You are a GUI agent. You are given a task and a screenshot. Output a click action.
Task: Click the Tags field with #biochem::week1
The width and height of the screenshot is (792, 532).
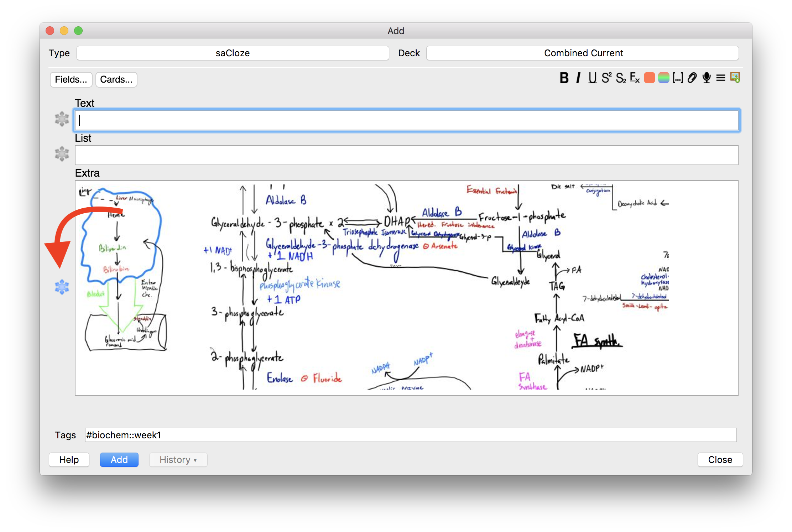click(411, 435)
